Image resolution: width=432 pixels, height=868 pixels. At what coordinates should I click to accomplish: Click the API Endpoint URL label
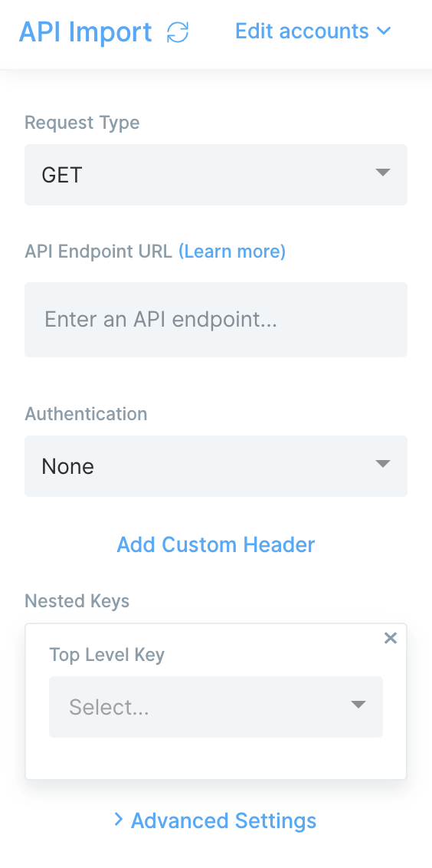(99, 252)
